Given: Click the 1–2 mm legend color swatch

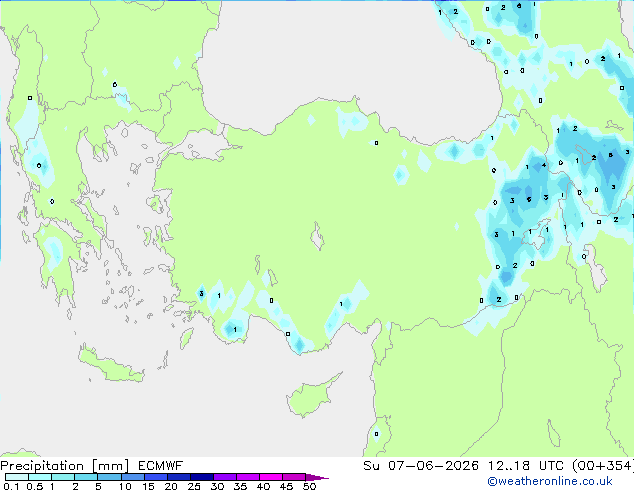Looking at the screenshot, I should (63, 477).
